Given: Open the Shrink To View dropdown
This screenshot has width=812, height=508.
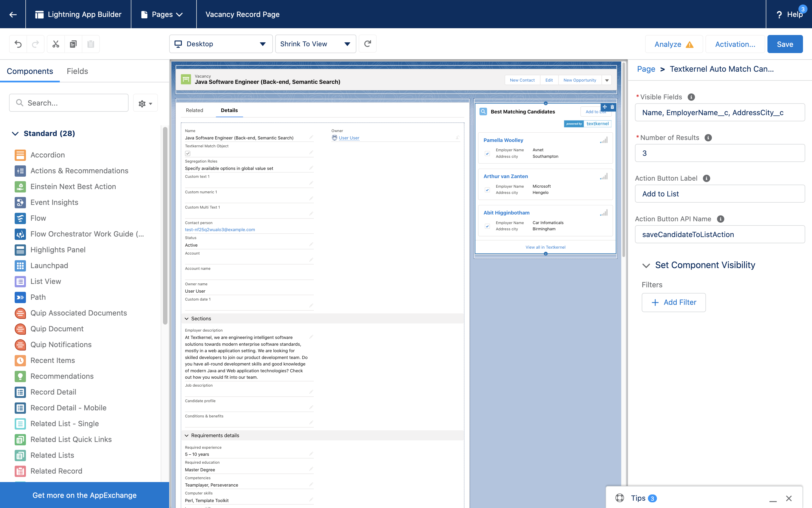Looking at the screenshot, I should point(315,44).
